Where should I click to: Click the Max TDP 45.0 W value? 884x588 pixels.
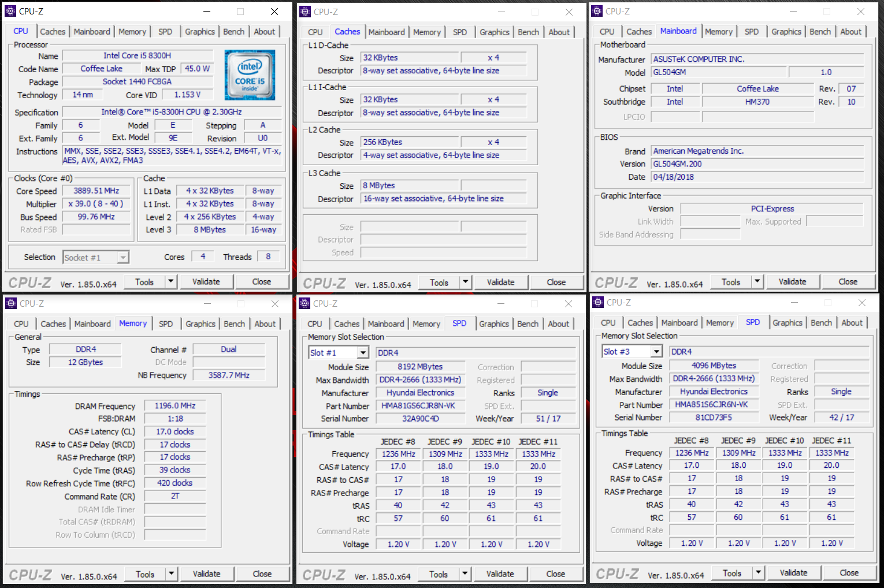tap(197, 69)
